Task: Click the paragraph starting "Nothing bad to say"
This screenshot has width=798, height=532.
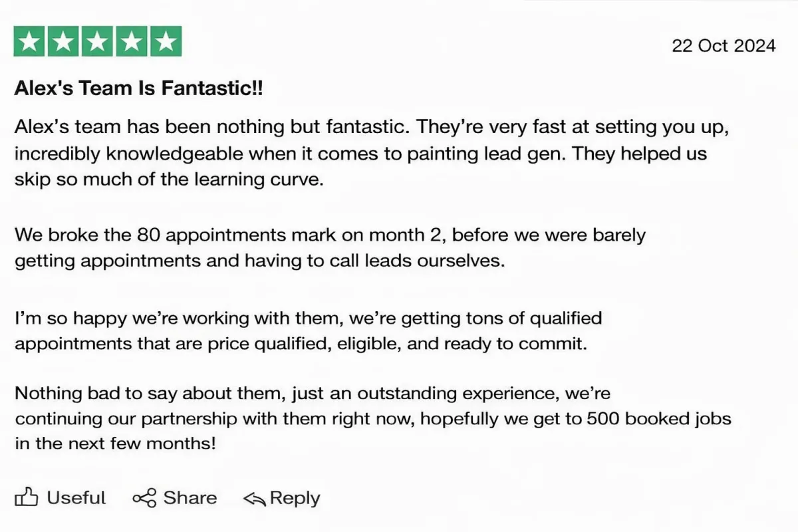Action: [373, 420]
